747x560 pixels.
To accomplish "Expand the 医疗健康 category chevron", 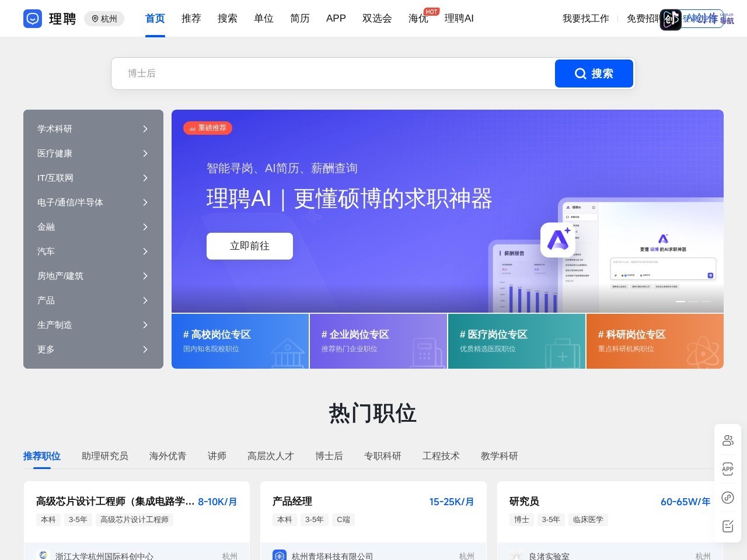I will click(x=145, y=153).
